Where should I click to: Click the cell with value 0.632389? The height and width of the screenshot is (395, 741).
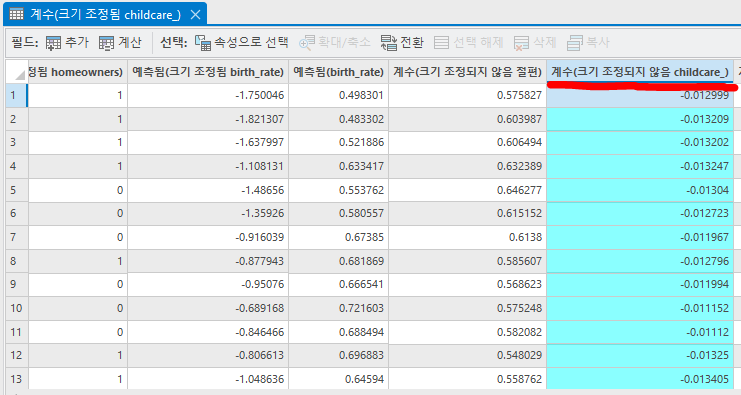coord(467,166)
